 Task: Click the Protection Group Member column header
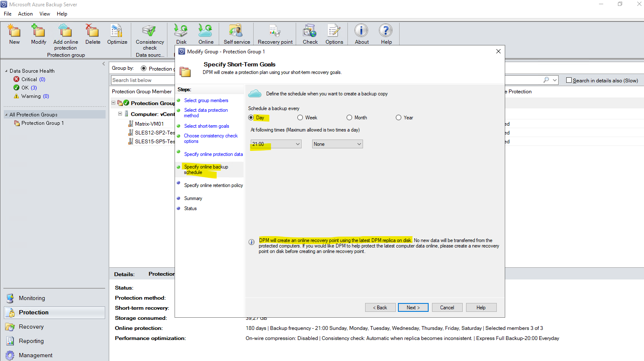coord(142,92)
